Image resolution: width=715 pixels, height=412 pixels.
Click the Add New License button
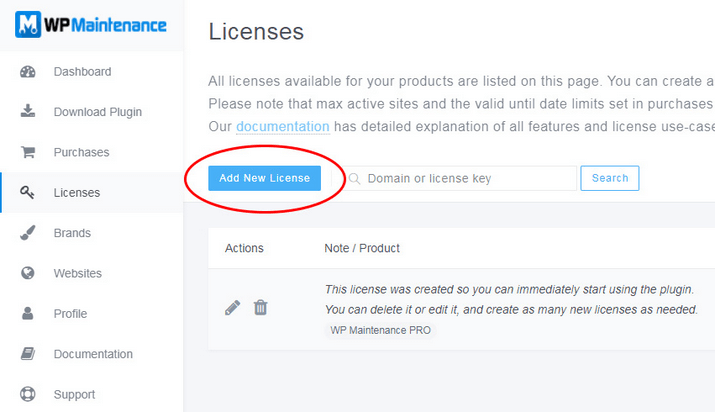coord(264,178)
